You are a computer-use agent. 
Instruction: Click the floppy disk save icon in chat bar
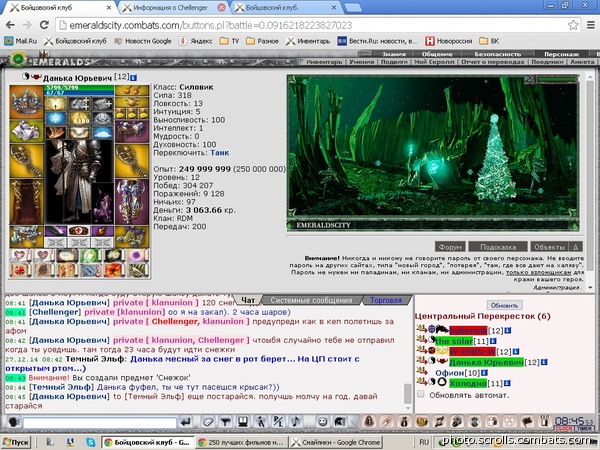[243, 422]
